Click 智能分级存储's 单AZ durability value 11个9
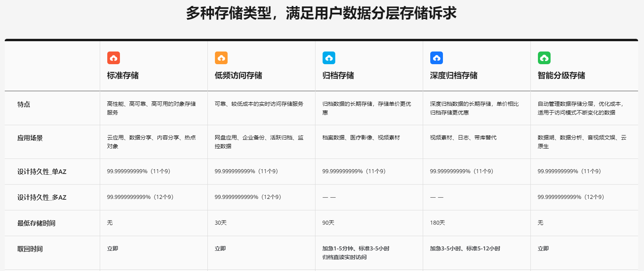Image resolution: width=644 pixels, height=271 pixels. pyautogui.click(x=570, y=171)
